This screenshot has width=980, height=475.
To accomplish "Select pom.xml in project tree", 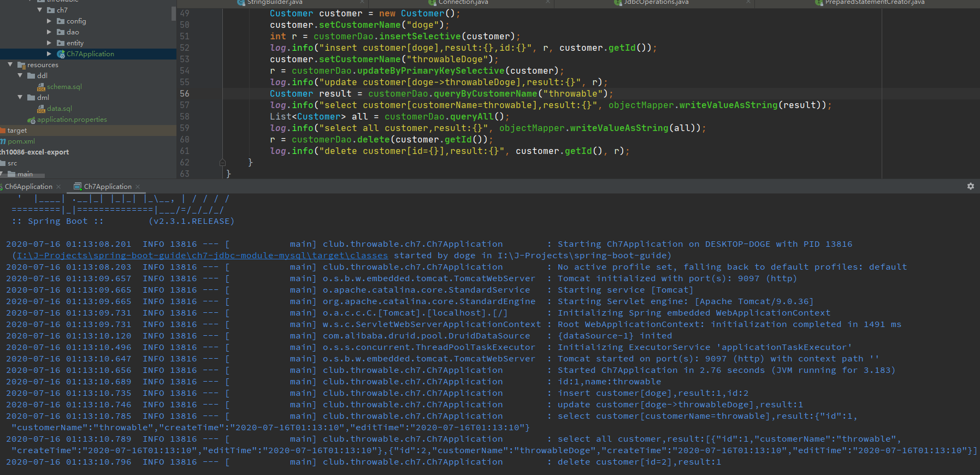I will [21, 141].
